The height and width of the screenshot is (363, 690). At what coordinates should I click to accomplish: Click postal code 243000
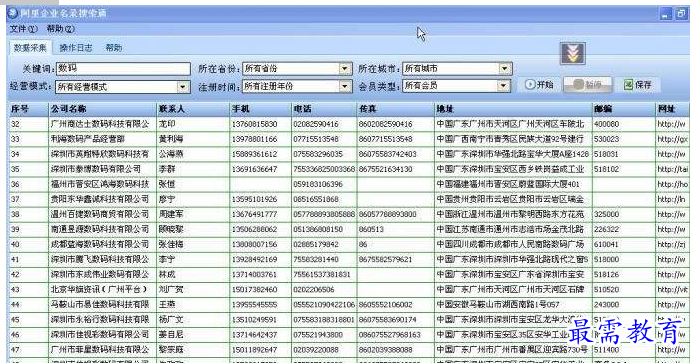(606, 304)
